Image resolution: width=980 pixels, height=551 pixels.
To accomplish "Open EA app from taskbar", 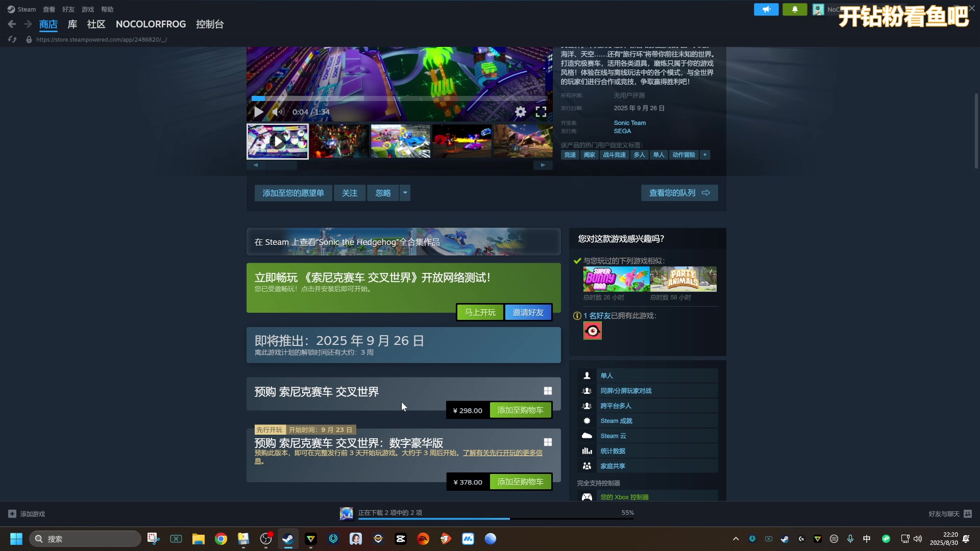I will 423,539.
